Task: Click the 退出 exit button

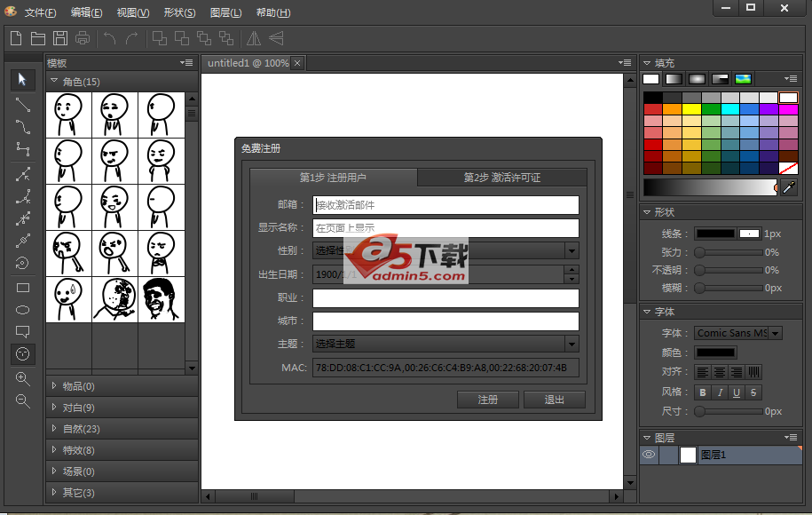Action: click(x=555, y=400)
